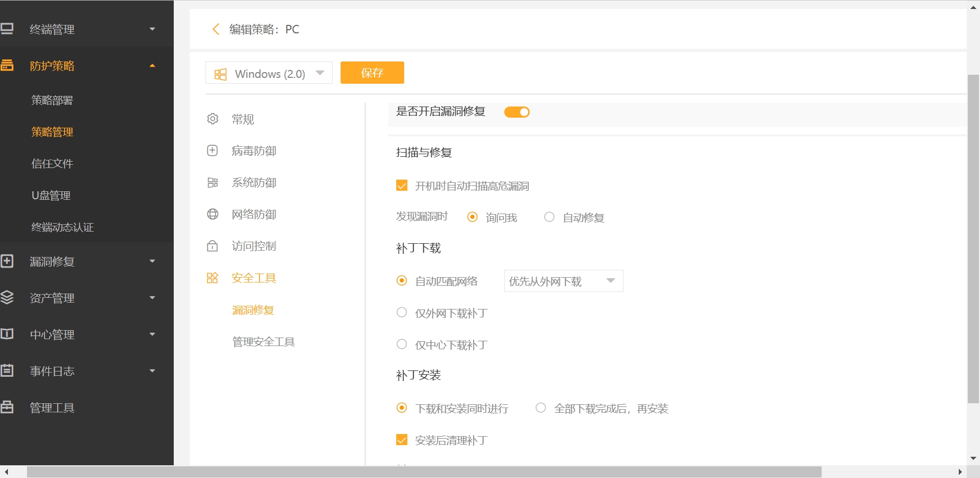Viewport: 980px width, 478px height.
Task: Open 信任文件 in sidebar
Action: coord(52,164)
